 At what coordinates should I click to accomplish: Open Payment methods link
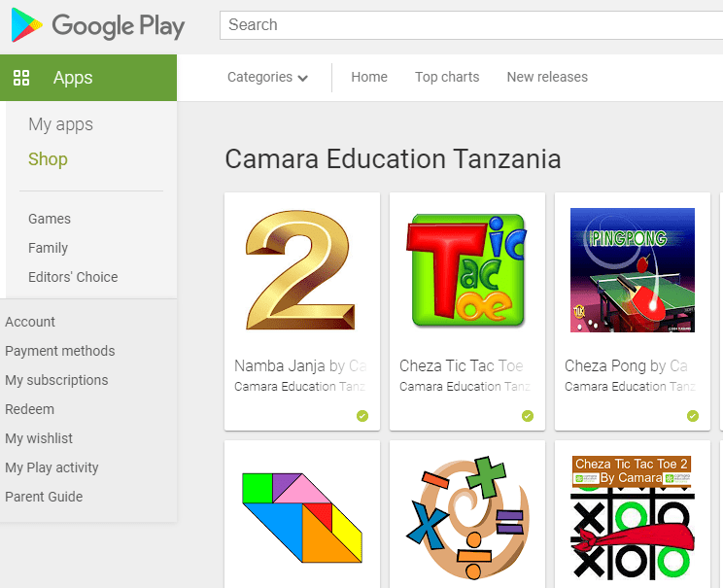click(x=60, y=351)
